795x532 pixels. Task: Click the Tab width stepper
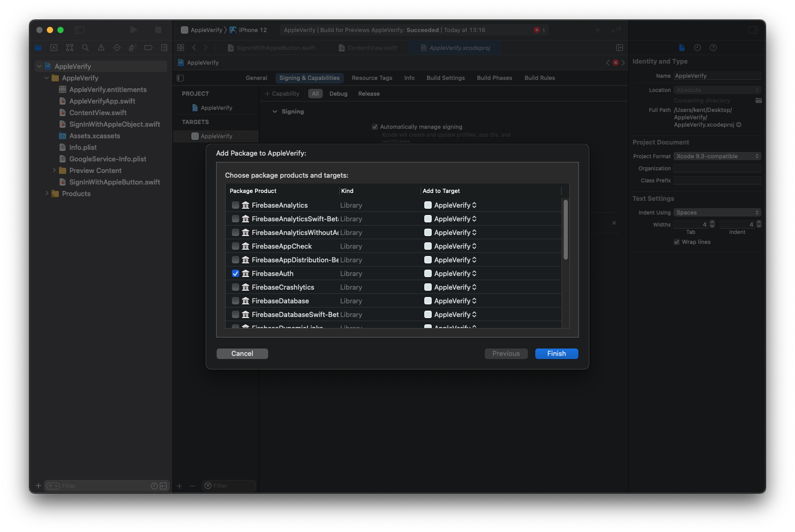[x=712, y=224]
